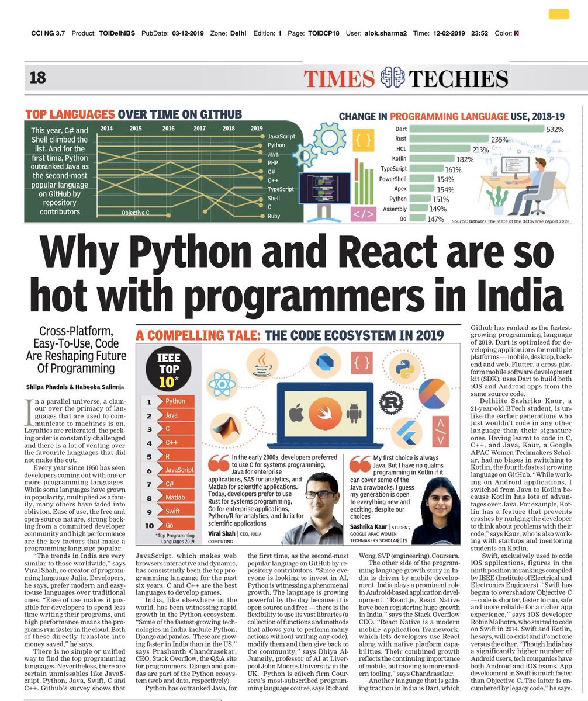588x701 pixels.
Task: Click the user name alok.sharma2 in header strip
Action: coord(385,33)
